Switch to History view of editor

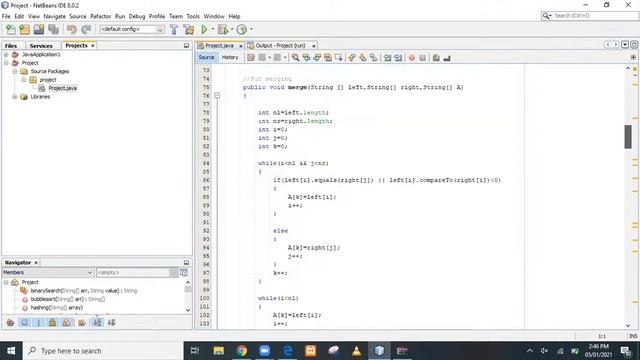[x=230, y=58]
